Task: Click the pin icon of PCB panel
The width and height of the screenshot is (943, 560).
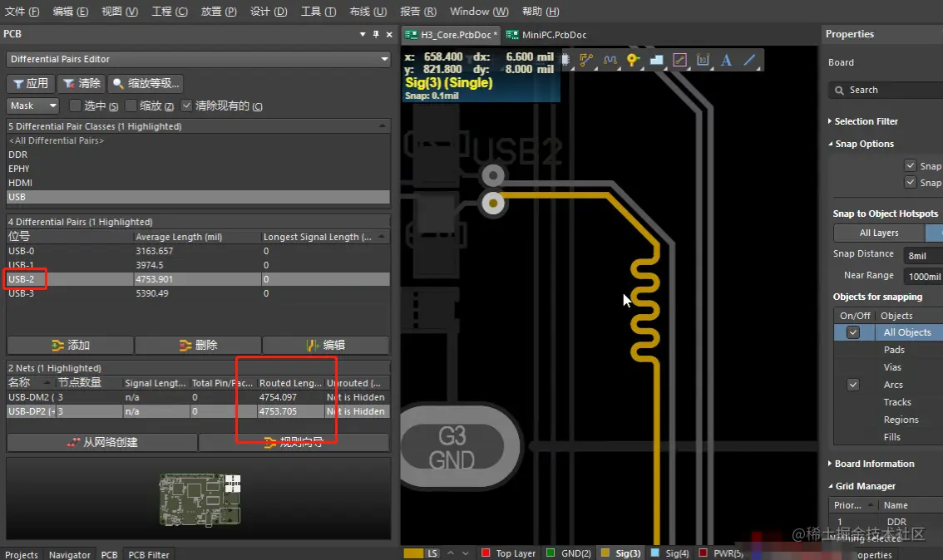Action: [x=376, y=34]
